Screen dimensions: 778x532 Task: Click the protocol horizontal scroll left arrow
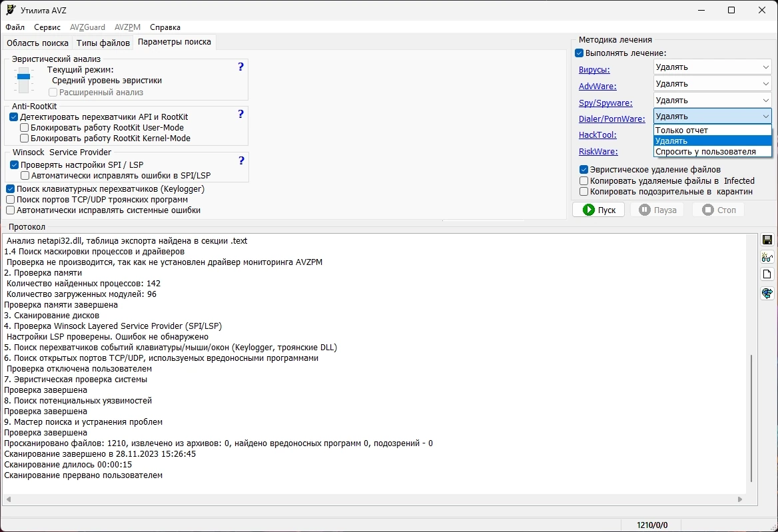pyautogui.click(x=9, y=499)
